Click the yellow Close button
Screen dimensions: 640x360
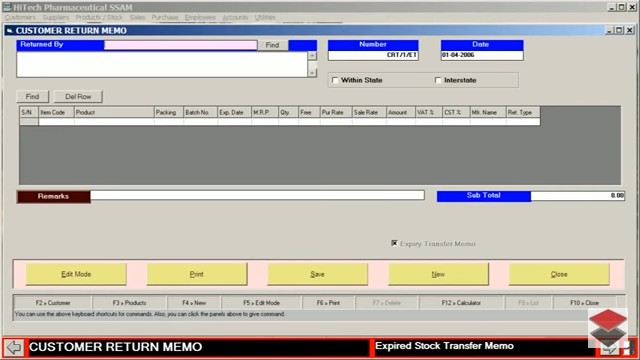coord(559,274)
